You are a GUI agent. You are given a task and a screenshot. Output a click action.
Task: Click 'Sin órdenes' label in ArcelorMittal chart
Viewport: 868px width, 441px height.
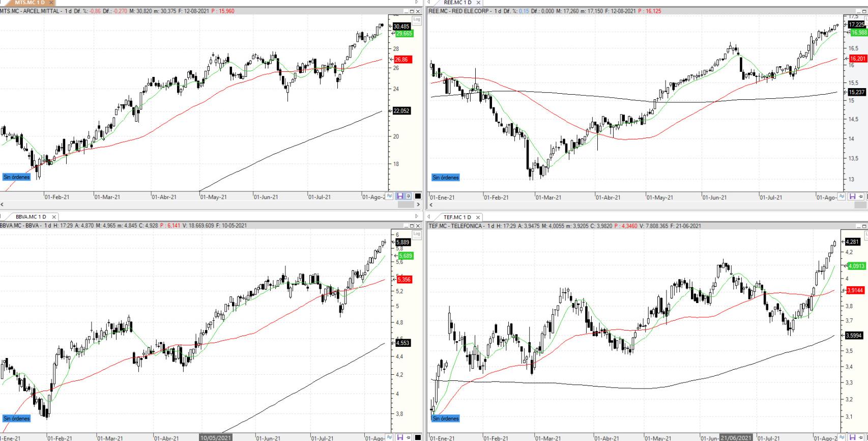coord(17,177)
